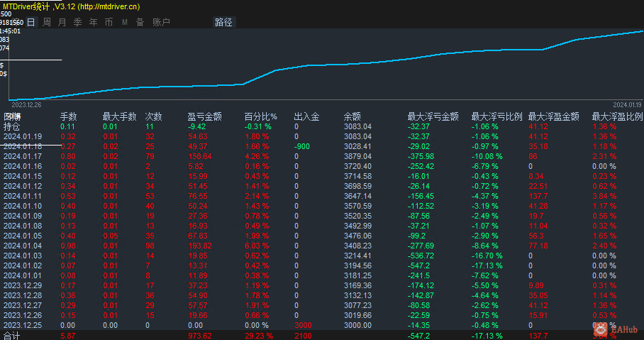Image resolution: width=644 pixels, height=340 pixels.
Task: Click the 盈亏金额 column header
Action: coord(204,116)
